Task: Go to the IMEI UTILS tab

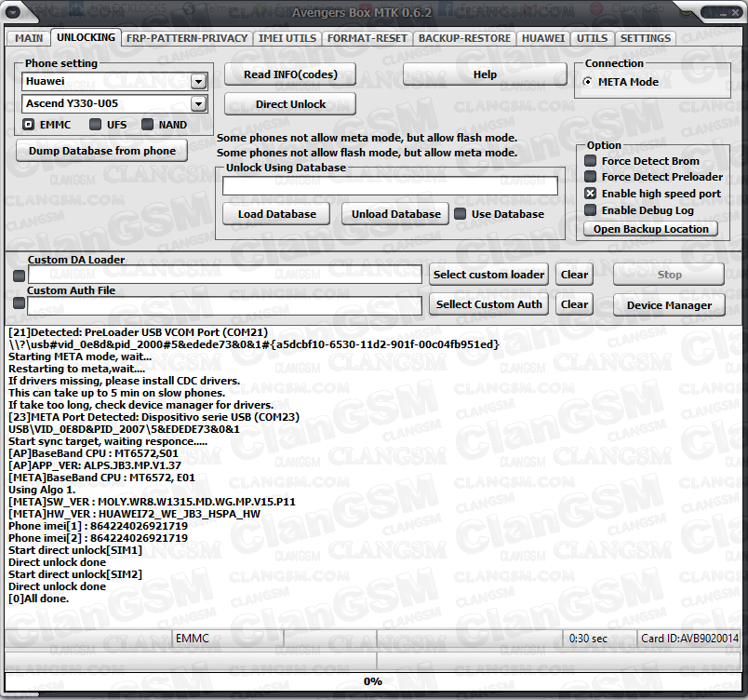Action: tap(287, 38)
